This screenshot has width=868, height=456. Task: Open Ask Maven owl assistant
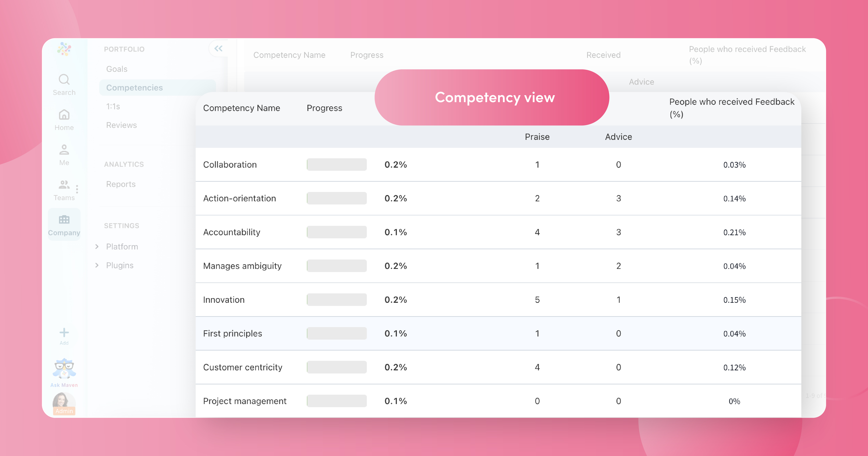(64, 369)
